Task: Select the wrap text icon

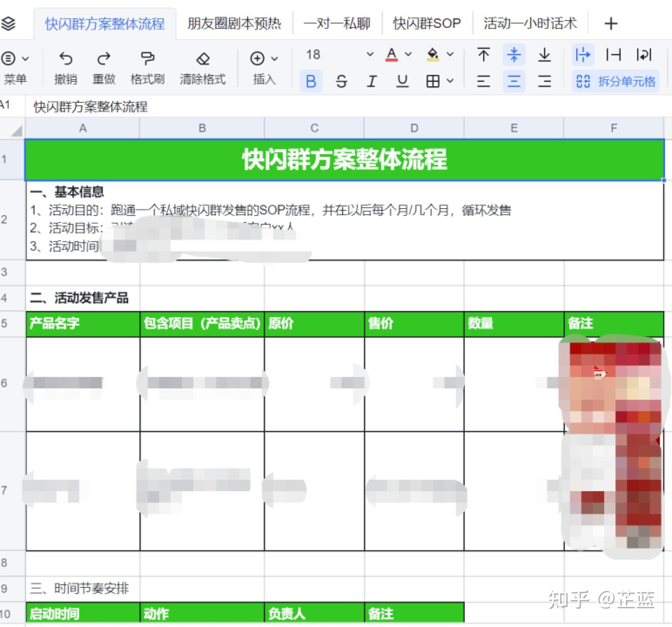Action: click(x=644, y=55)
